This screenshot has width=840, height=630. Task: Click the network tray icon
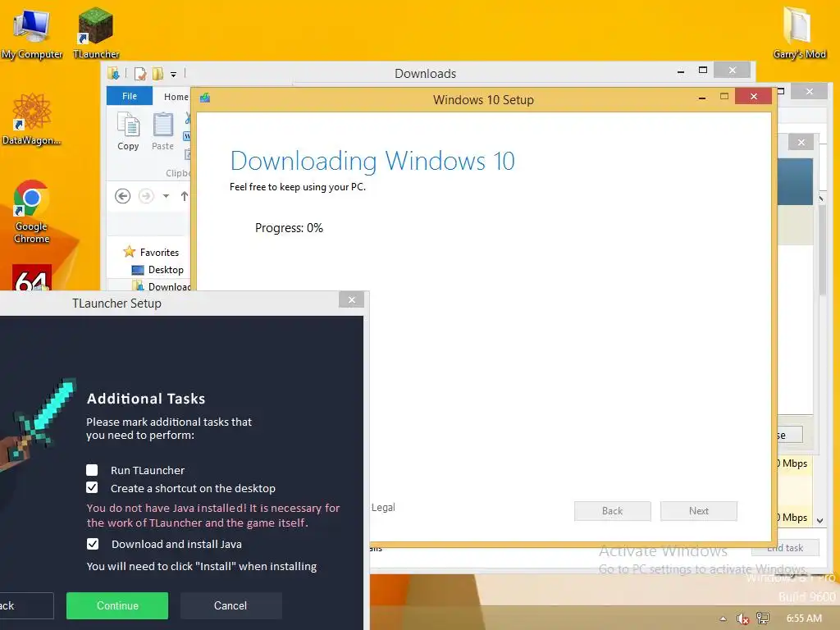[x=762, y=619]
